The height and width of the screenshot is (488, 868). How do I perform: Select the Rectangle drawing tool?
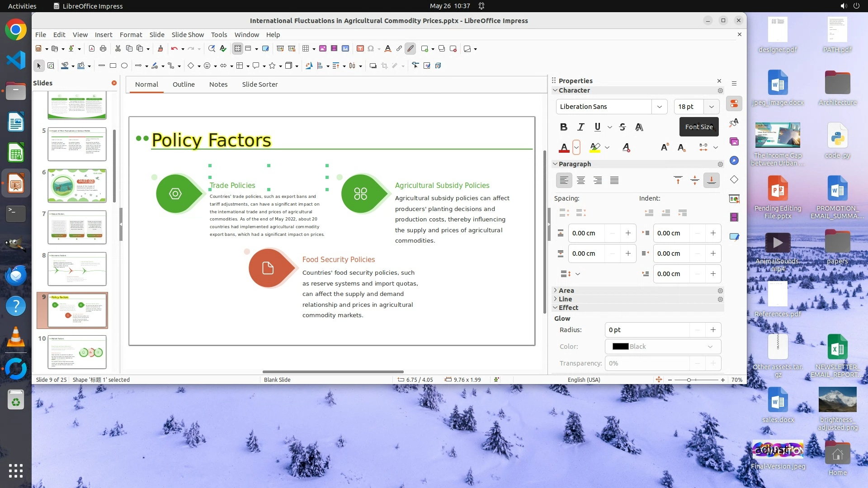113,66
